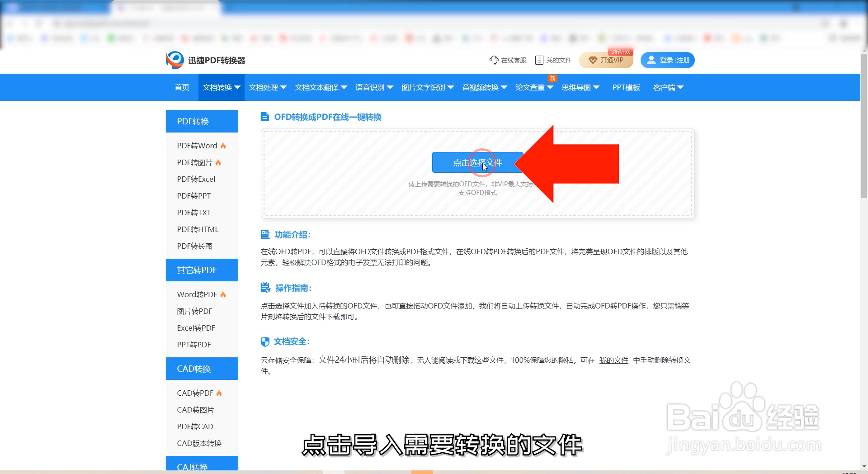Click the flame icon next to PDF转Word
Screen dimensions: 868x474
[x=223, y=145]
